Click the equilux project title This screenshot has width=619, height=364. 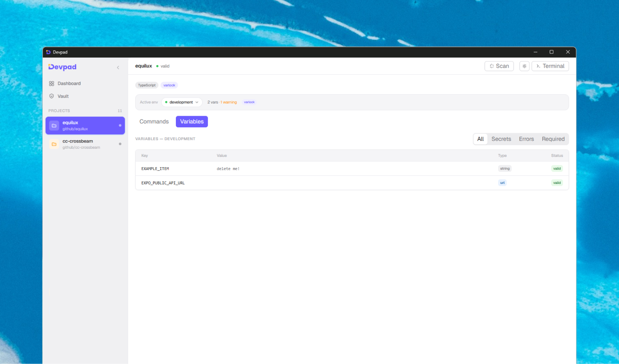tap(144, 66)
